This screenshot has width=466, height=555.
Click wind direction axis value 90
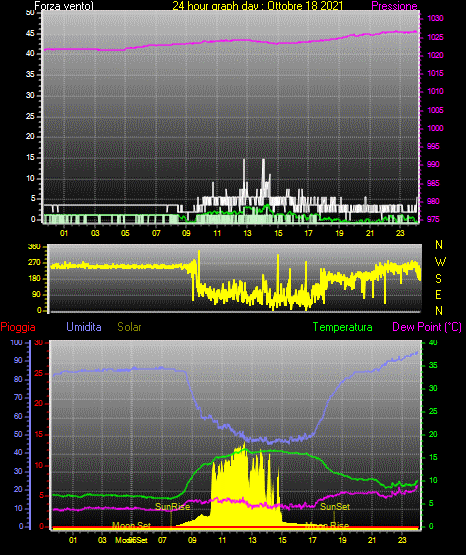[x=36, y=294]
